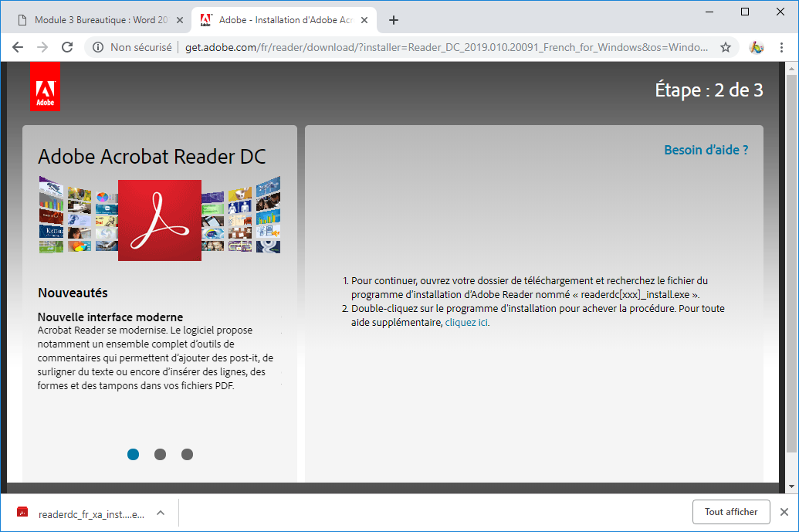799x532 pixels.
Task: Switch to the Adobe Installation tab
Action: tap(284, 20)
